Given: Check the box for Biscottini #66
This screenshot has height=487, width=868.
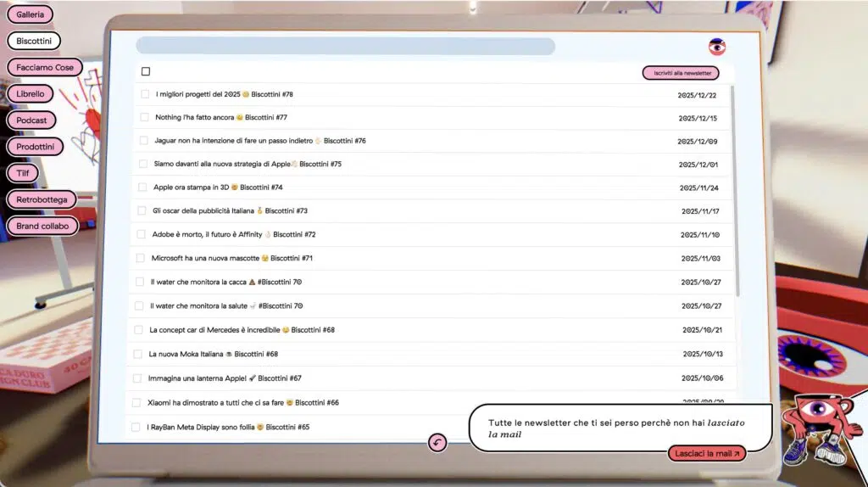Looking at the screenshot, I should 136,403.
